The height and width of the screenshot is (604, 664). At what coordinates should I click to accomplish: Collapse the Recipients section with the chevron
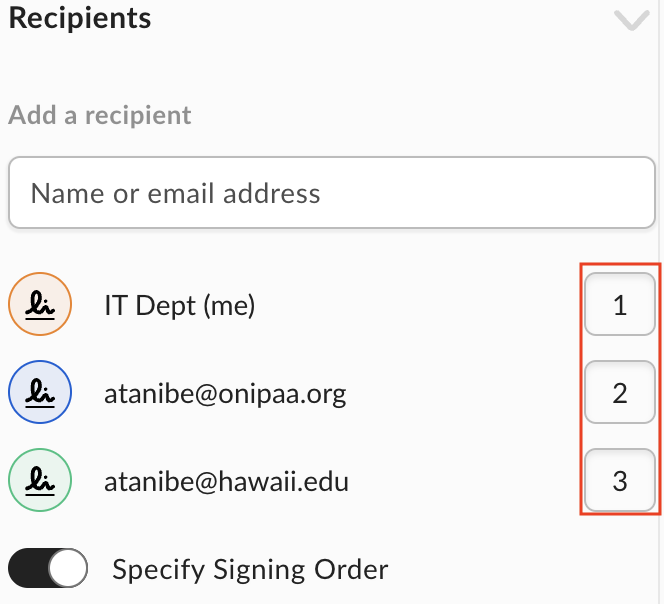pyautogui.click(x=632, y=20)
